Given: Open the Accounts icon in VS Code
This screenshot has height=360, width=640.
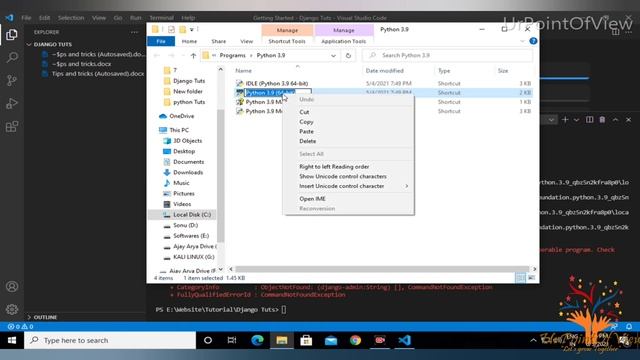Looking at the screenshot, I should tap(12, 287).
